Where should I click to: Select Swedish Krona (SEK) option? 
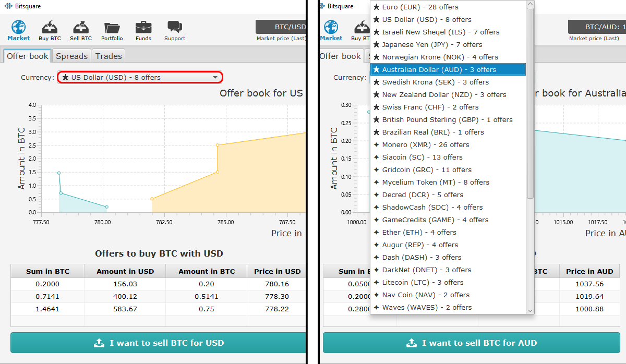(448, 82)
